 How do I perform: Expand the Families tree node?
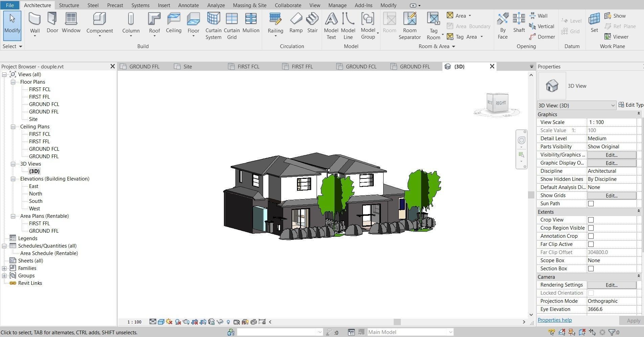click(x=4, y=268)
